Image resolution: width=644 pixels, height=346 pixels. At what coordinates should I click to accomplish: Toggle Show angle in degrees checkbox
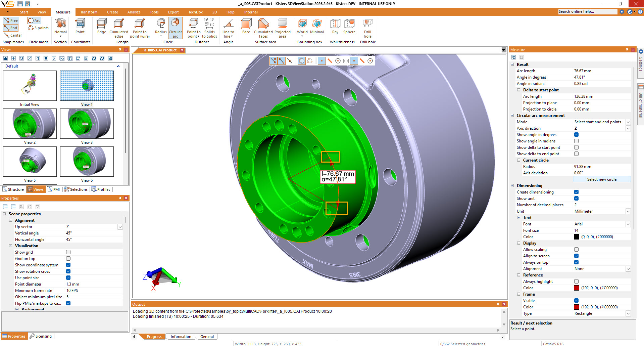(576, 135)
